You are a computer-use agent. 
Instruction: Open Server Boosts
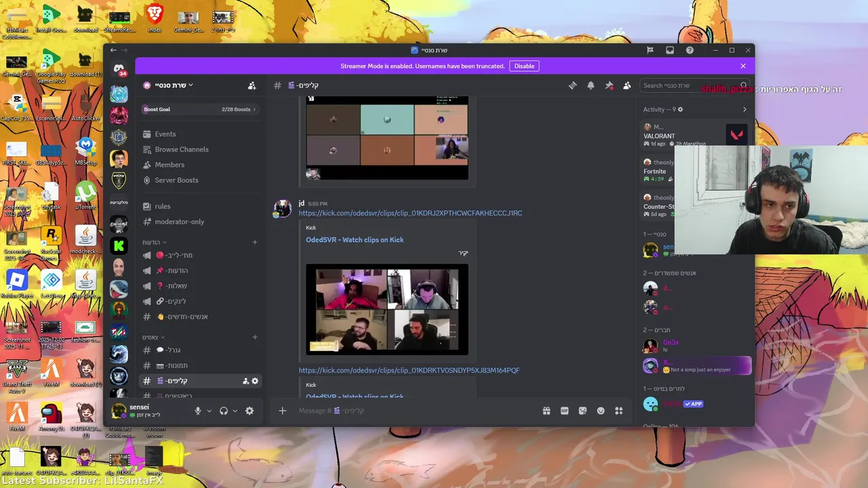[199, 180]
